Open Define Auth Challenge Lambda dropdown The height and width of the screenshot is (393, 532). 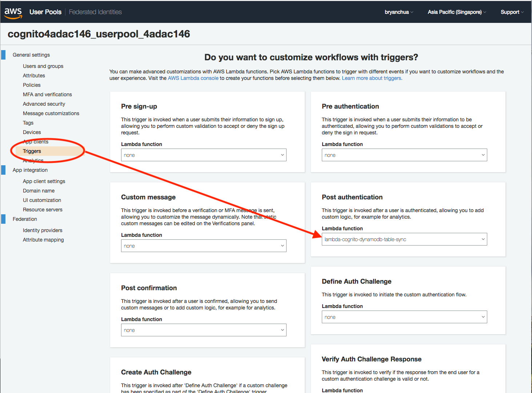404,317
